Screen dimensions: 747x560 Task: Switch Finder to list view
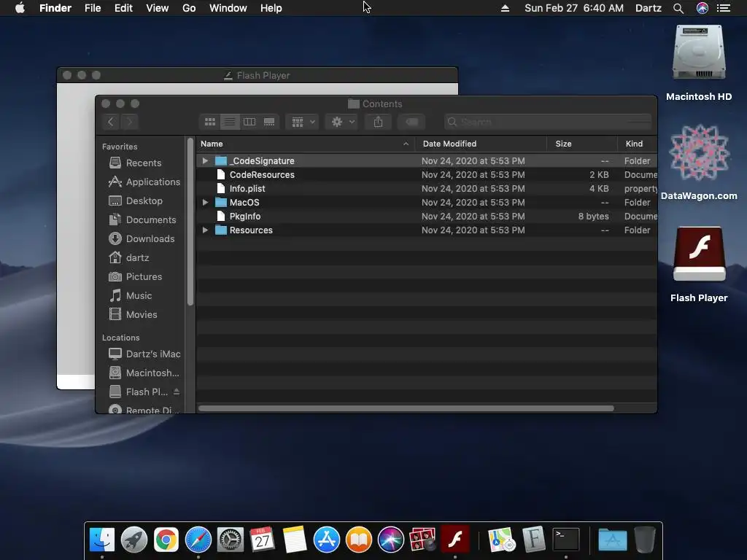click(230, 122)
